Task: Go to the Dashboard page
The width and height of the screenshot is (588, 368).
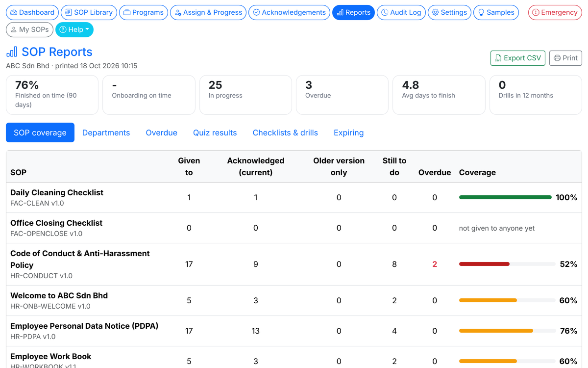Action: coord(32,12)
